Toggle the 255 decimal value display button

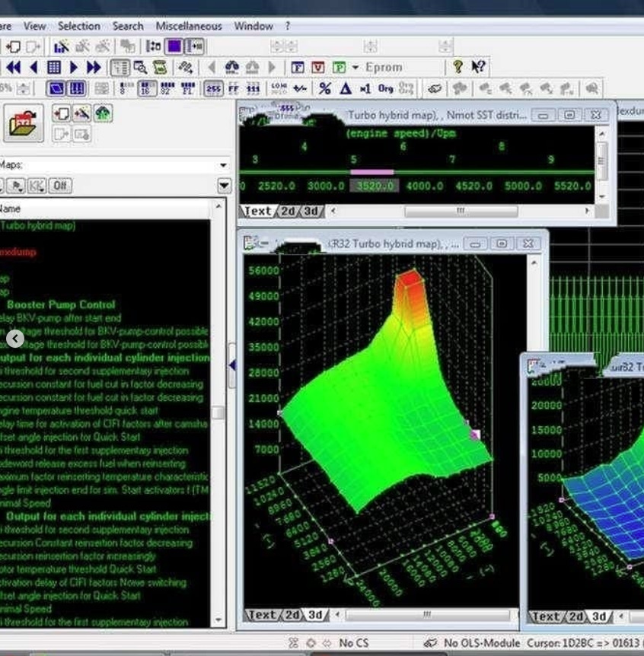(214, 89)
